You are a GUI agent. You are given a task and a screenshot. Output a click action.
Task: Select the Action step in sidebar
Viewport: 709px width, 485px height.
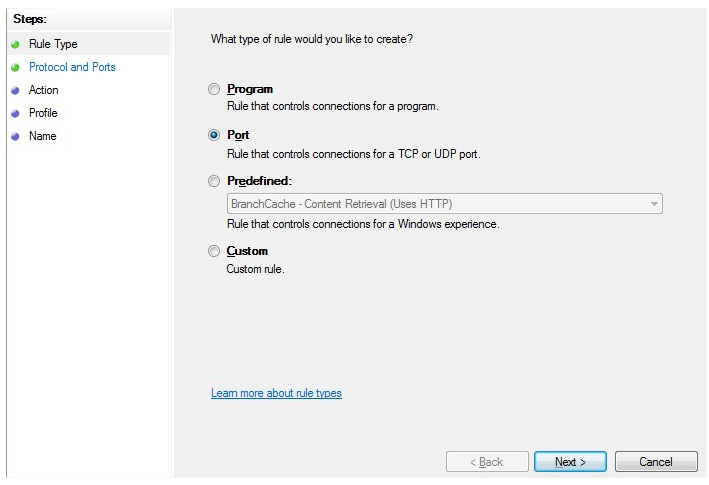(x=43, y=90)
